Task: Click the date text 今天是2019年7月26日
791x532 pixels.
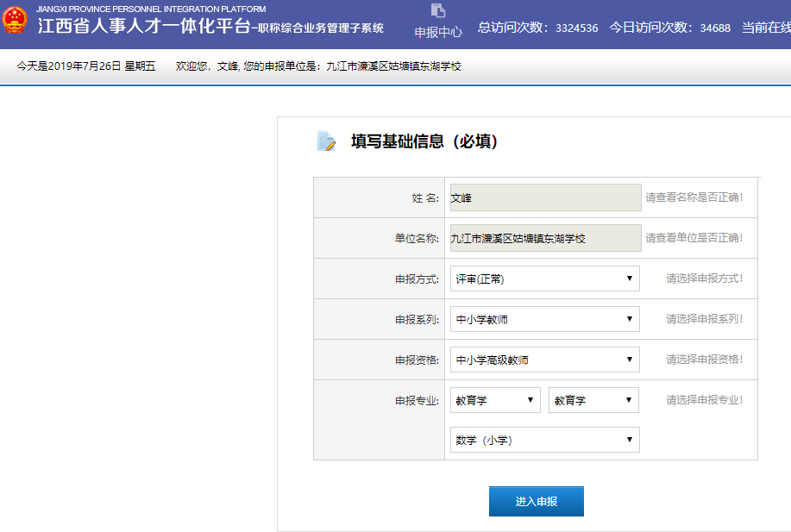Action: pyautogui.click(x=86, y=66)
